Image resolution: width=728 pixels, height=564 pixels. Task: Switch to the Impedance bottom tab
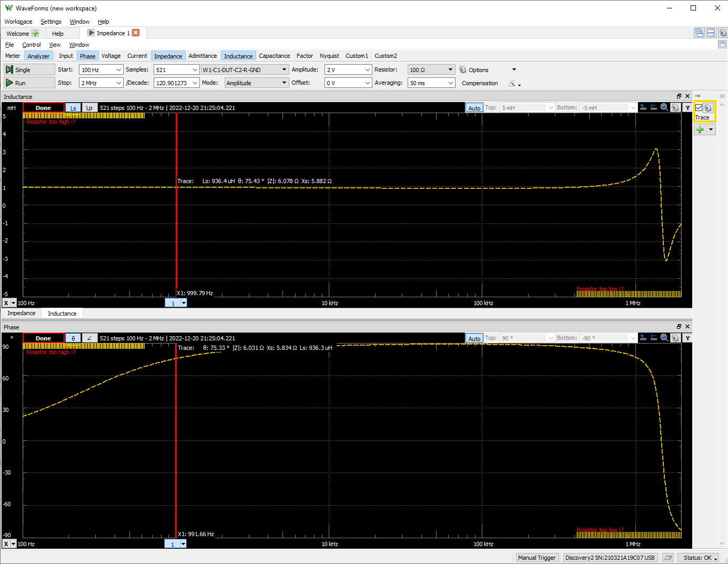click(22, 314)
